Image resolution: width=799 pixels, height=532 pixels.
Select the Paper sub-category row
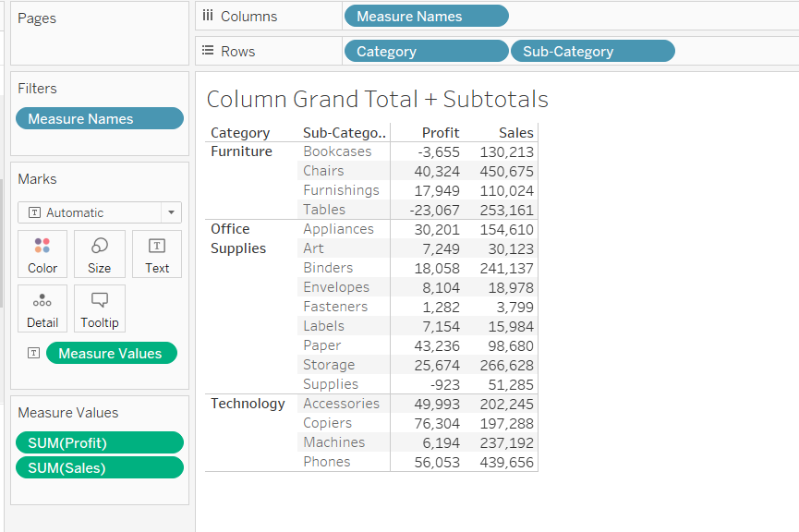[322, 345]
